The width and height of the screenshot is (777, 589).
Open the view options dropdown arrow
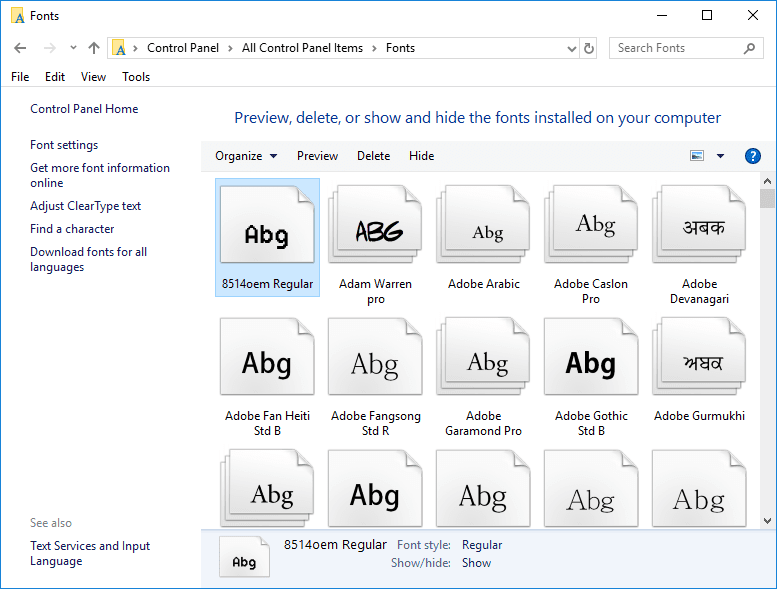[x=720, y=156]
